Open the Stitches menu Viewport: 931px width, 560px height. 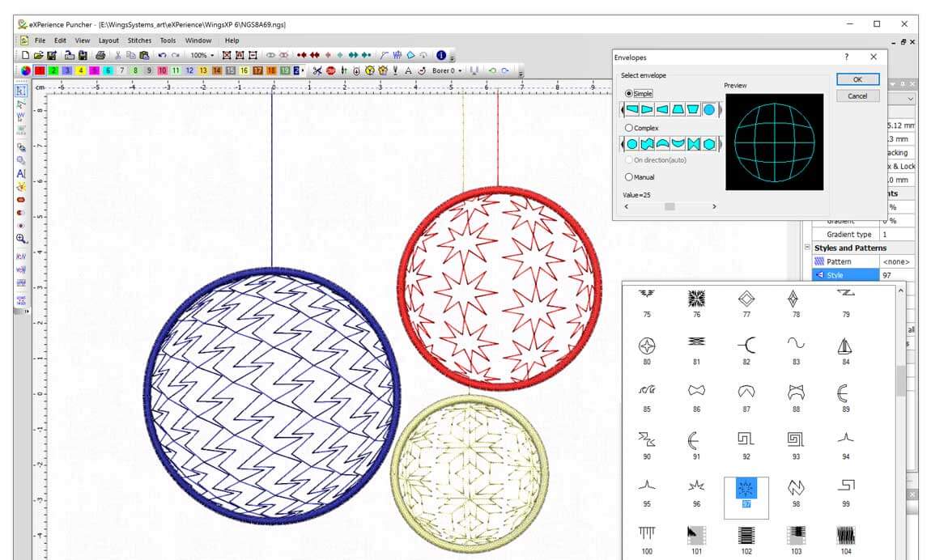click(x=139, y=40)
